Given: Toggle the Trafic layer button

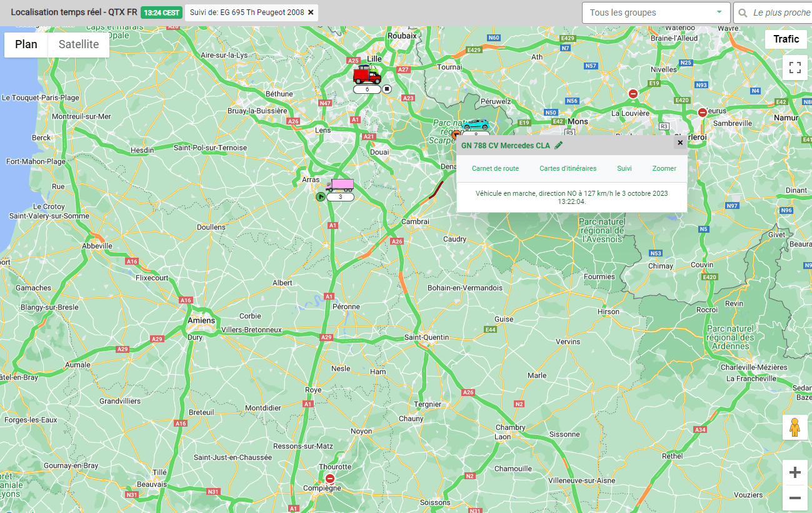Looking at the screenshot, I should [786, 39].
